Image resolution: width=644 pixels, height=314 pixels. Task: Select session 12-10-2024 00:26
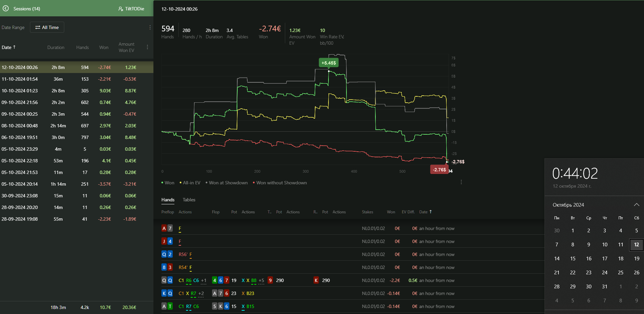77,67
